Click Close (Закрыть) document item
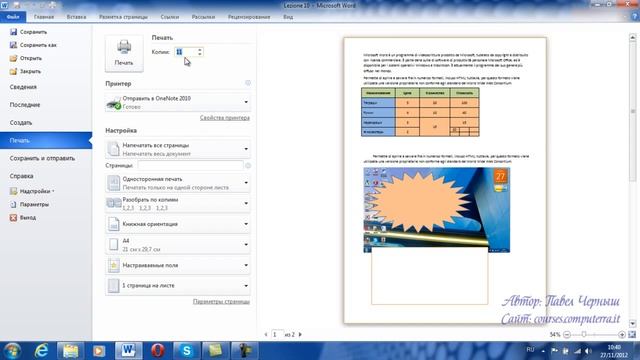This screenshot has height=360, width=640. point(26,71)
